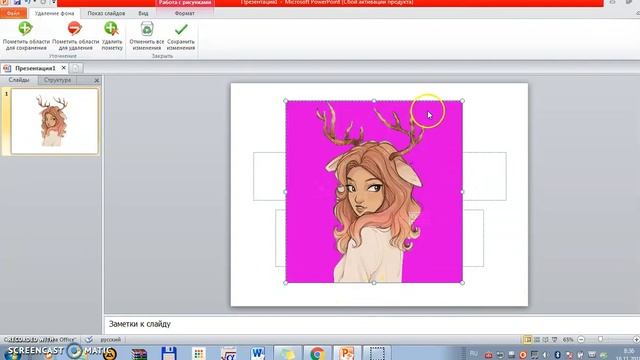
Task: Switch to Удаление фона ribbon tab
Action: (x=54, y=13)
